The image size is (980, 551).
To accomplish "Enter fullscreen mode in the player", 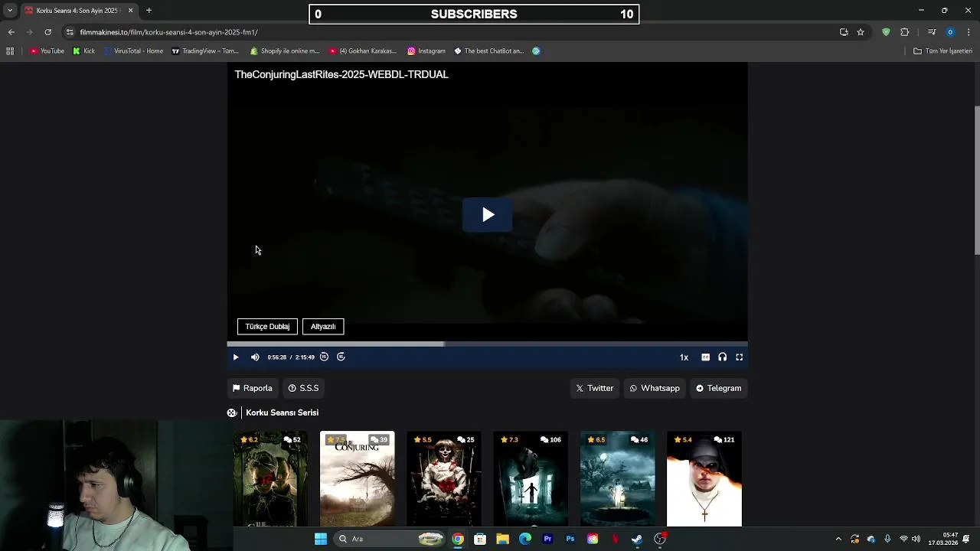I will (x=740, y=357).
